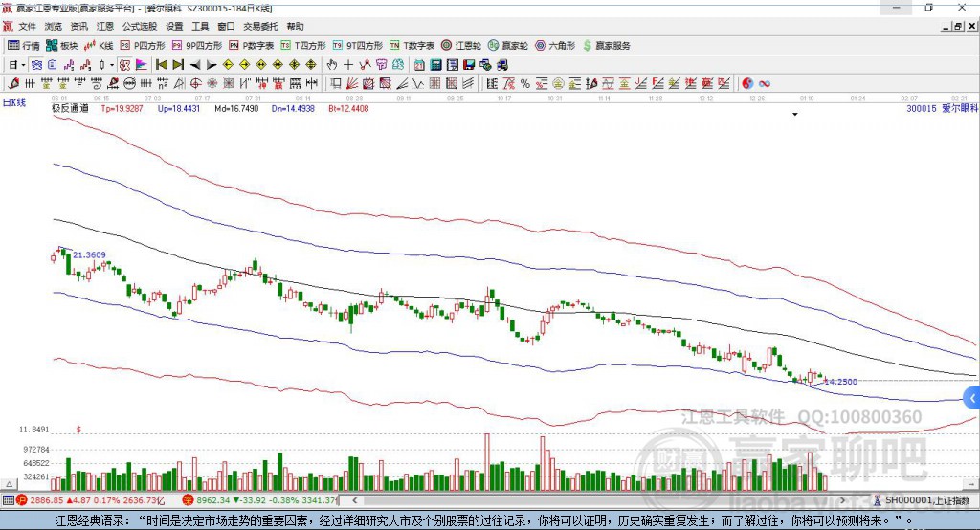Screen dimensions: 980x530
Task: Click the horizontal scrollbar track
Action: click(599, 500)
